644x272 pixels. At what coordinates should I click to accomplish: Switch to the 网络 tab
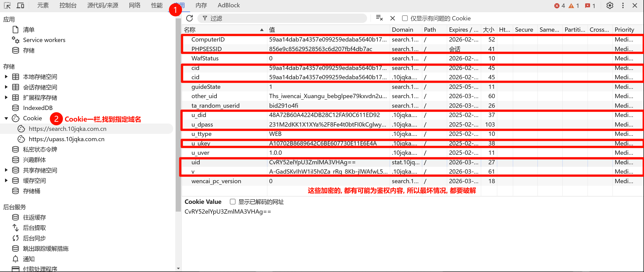(134, 5)
